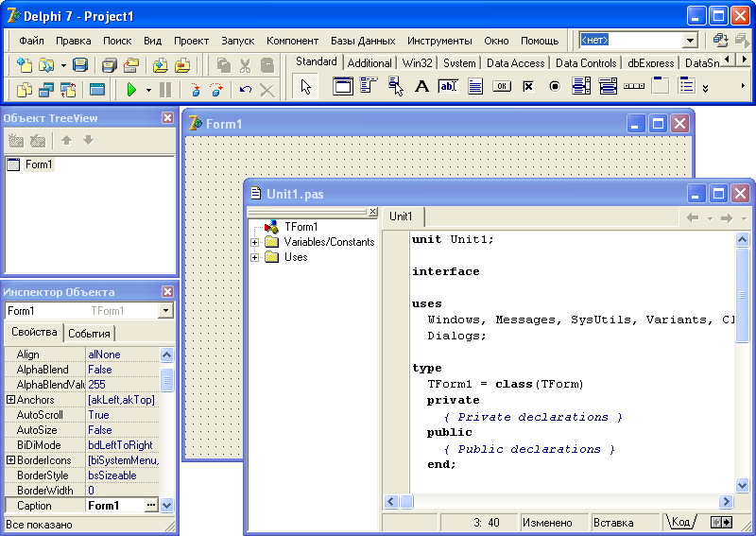This screenshot has height=536, width=756.
Task: Show more palette components via double chevron
Action: coord(705,88)
